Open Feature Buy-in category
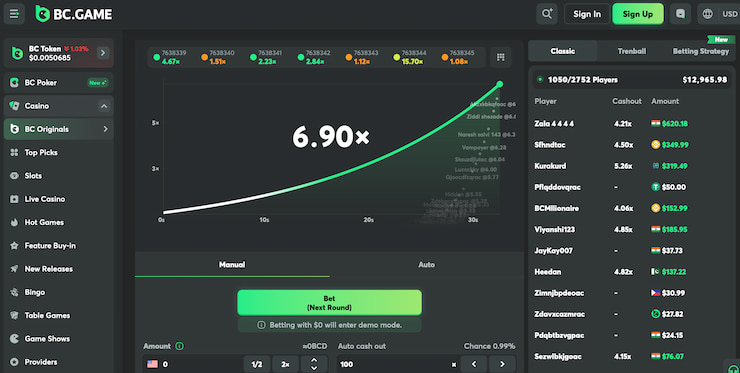 [59, 246]
